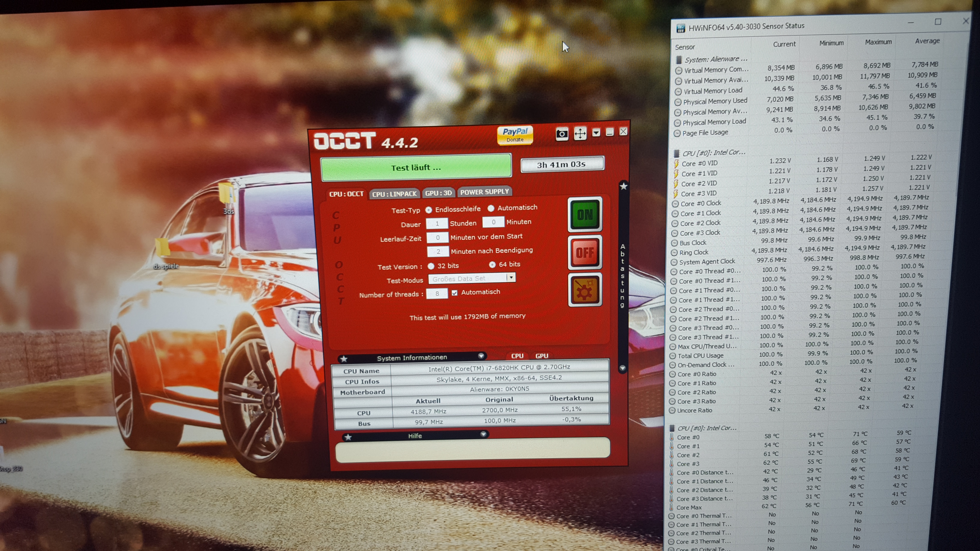Choose 32 bits test version
Screen dimensions: 980x551
coord(431,266)
